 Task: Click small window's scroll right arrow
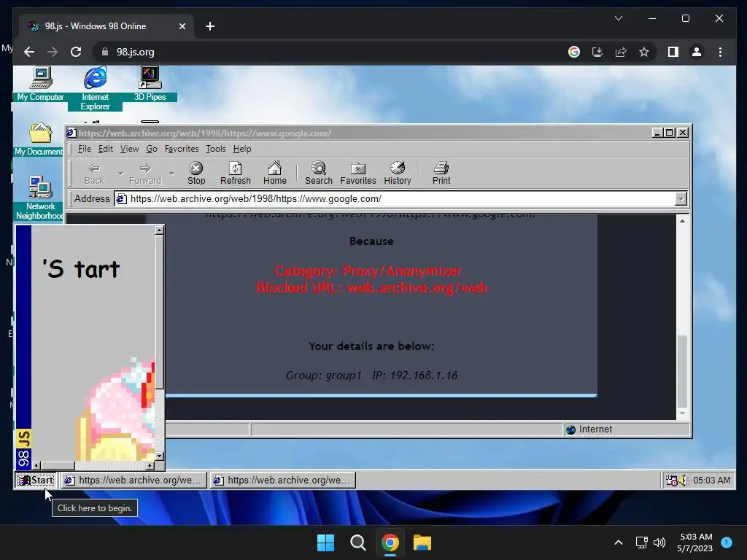[150, 465]
